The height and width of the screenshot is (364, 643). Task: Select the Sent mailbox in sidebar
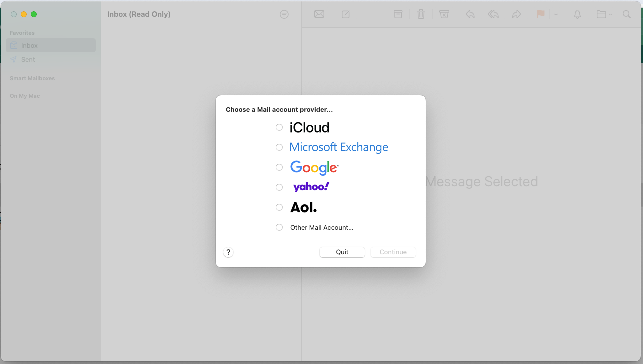[51, 59]
